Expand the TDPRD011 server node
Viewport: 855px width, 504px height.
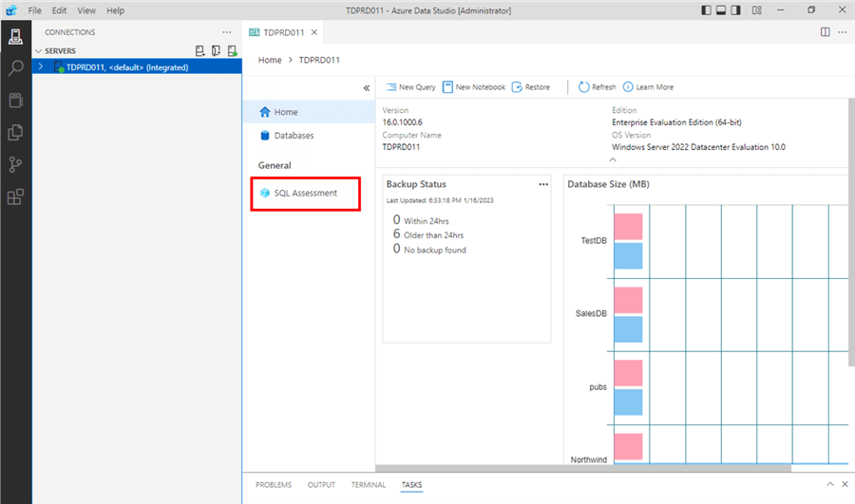40,66
